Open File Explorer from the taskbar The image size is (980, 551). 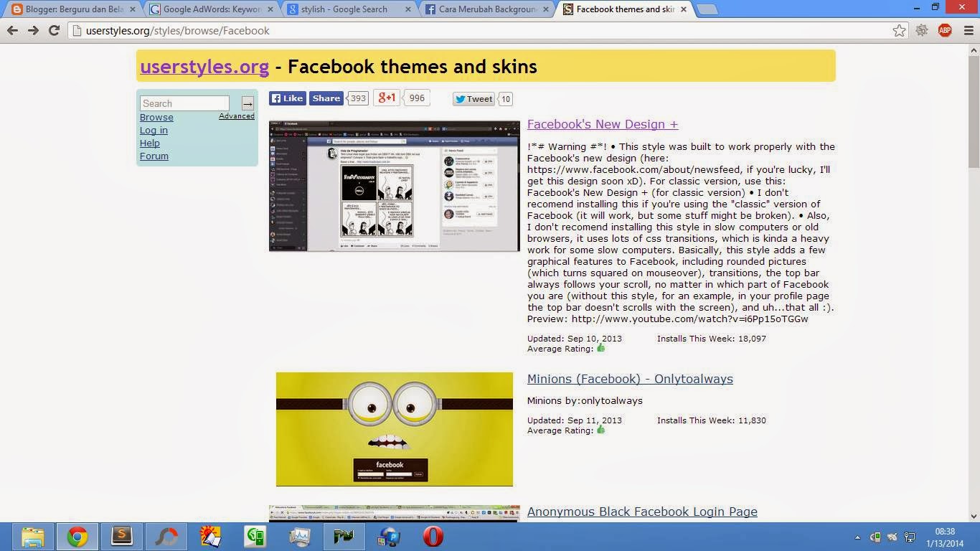32,537
